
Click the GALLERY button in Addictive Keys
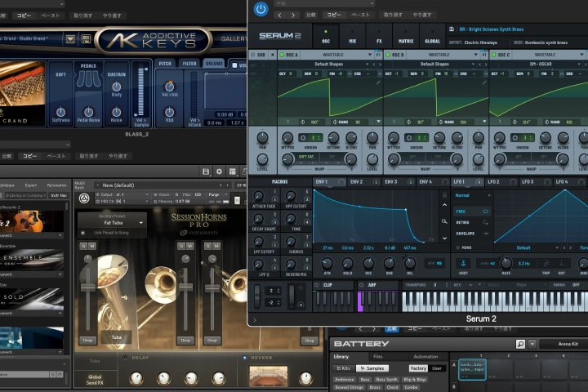tap(234, 38)
